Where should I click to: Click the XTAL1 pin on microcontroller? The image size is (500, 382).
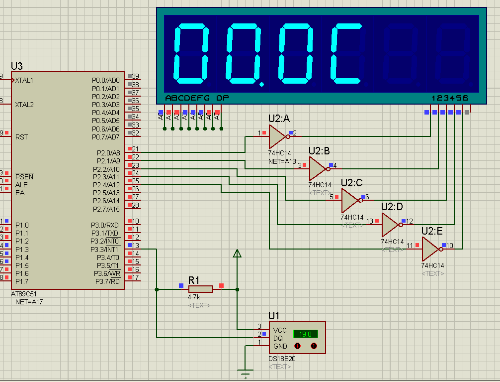point(24,81)
